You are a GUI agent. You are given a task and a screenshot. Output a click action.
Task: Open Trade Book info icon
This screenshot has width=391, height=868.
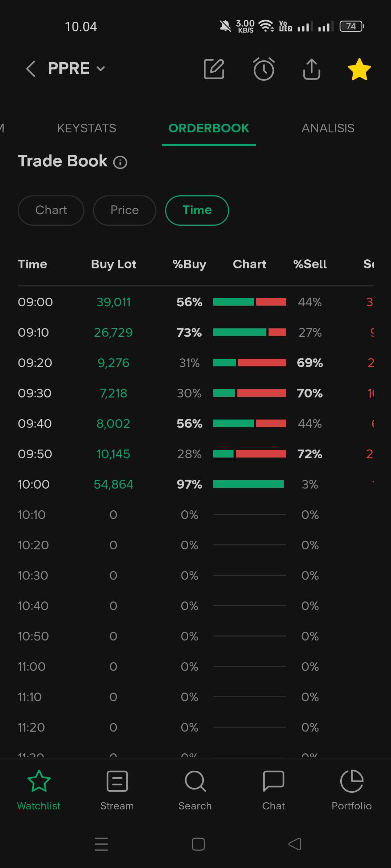click(120, 162)
